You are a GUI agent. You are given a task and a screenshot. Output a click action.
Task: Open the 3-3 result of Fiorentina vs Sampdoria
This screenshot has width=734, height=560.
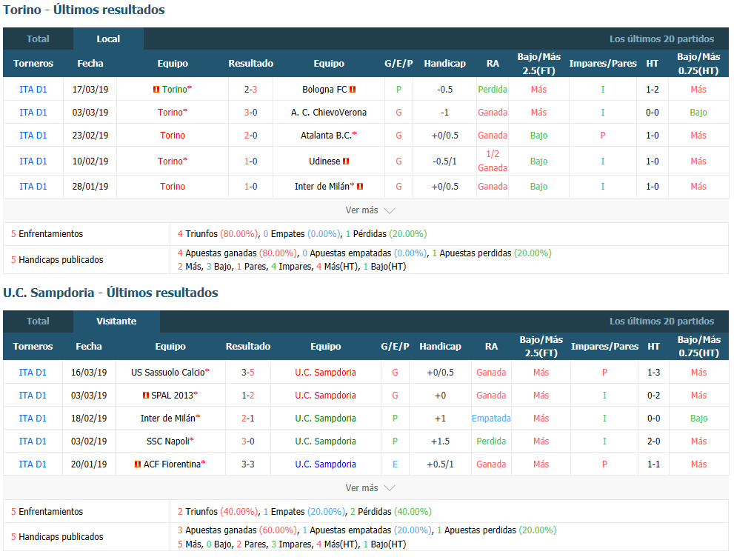click(x=248, y=464)
